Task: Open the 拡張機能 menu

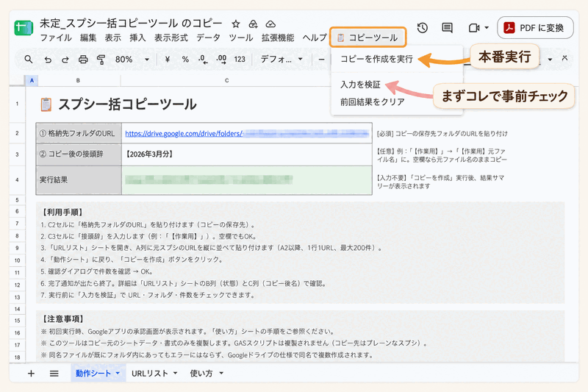Action: 278,38
